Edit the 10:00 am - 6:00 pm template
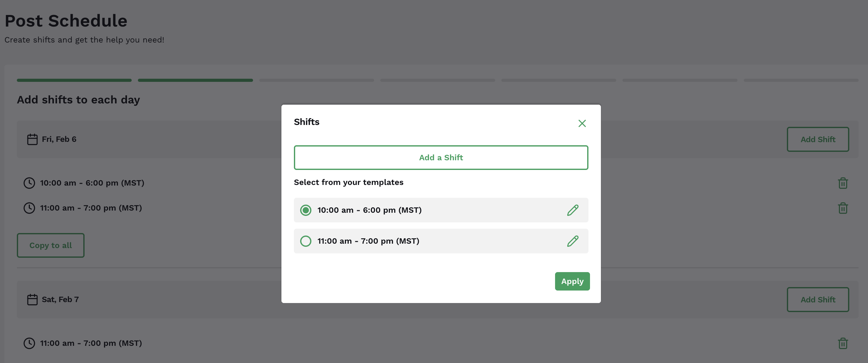The width and height of the screenshot is (868, 363). point(573,210)
